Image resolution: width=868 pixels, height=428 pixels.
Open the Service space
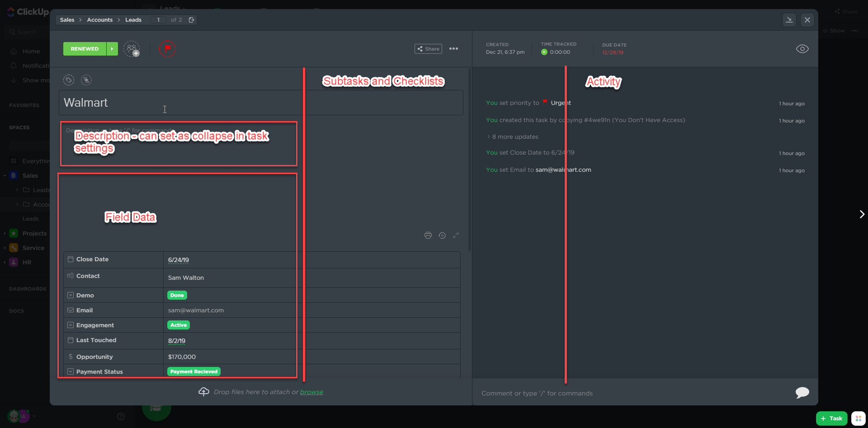click(33, 248)
